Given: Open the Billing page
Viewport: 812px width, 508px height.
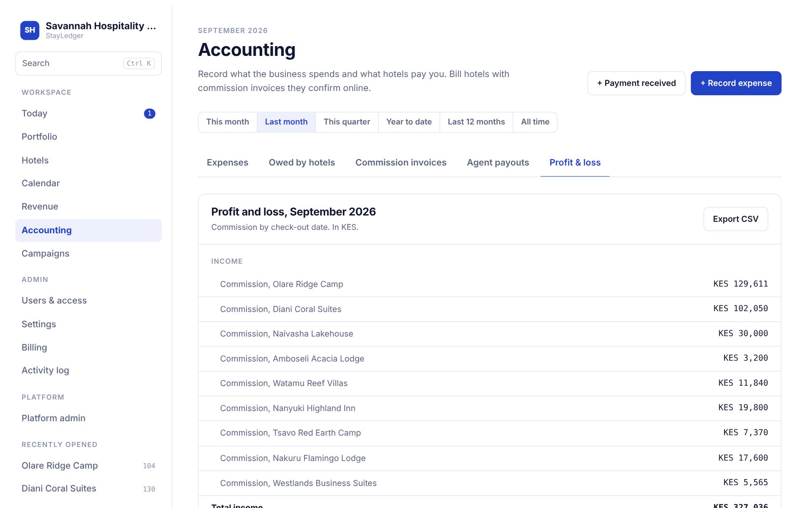Looking at the screenshot, I should point(88,348).
